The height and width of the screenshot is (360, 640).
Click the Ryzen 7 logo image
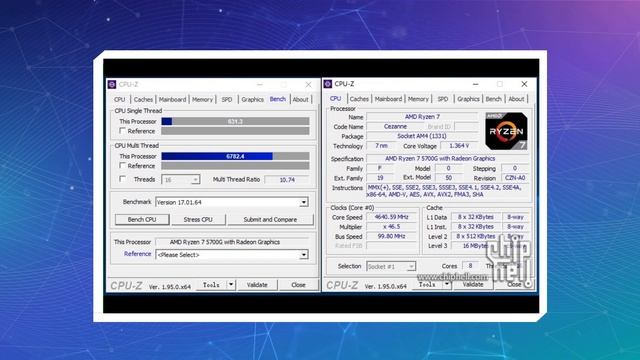click(x=506, y=131)
